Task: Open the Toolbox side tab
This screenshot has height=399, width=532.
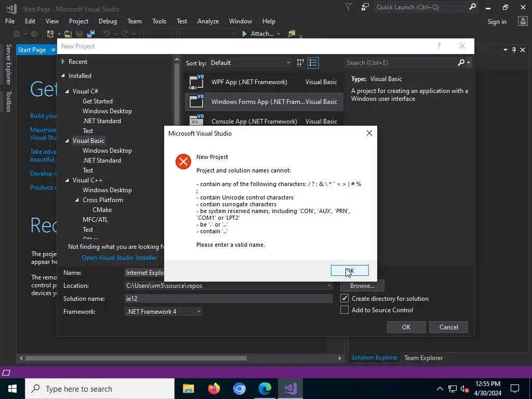Action: tap(9, 101)
